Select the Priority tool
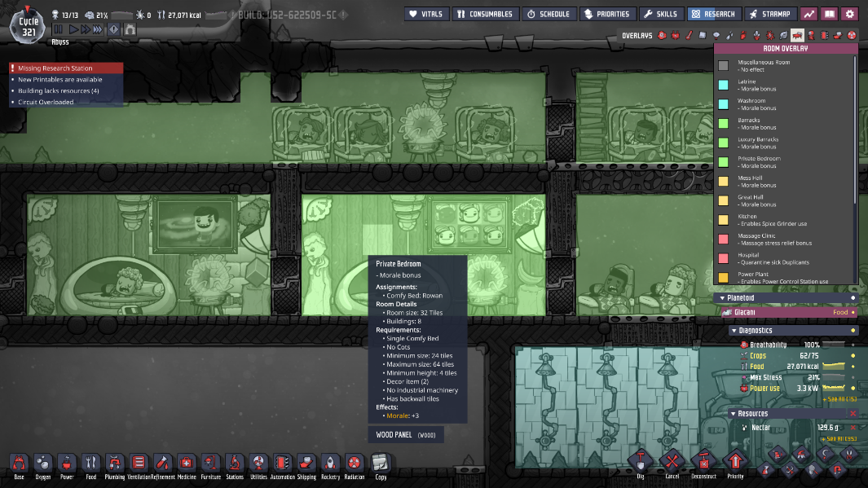 [735, 464]
